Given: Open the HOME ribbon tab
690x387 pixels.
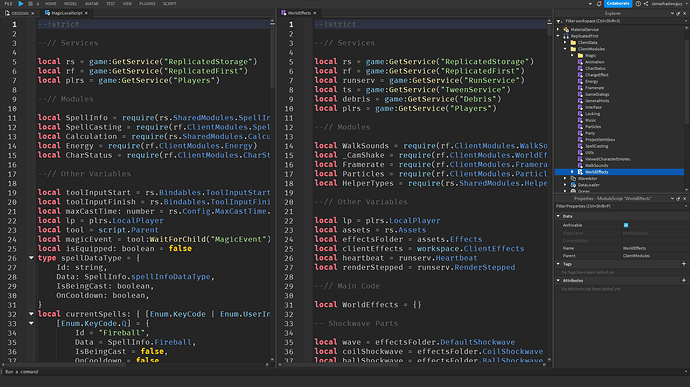Looking at the screenshot, I should pos(51,4).
